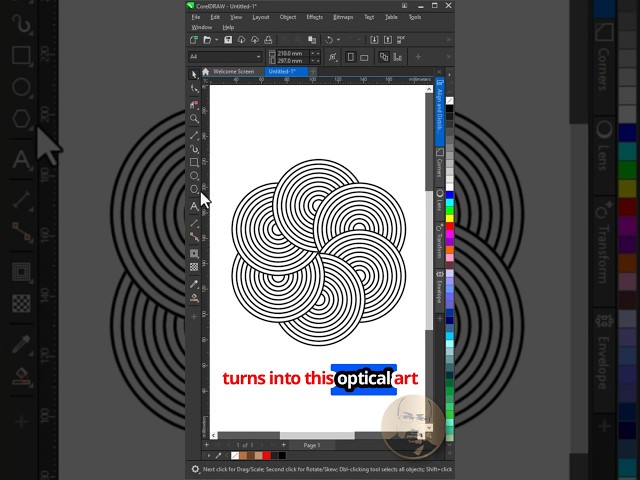Save the document with floppy icon
Screen dimensions: 640x480
coord(228,40)
